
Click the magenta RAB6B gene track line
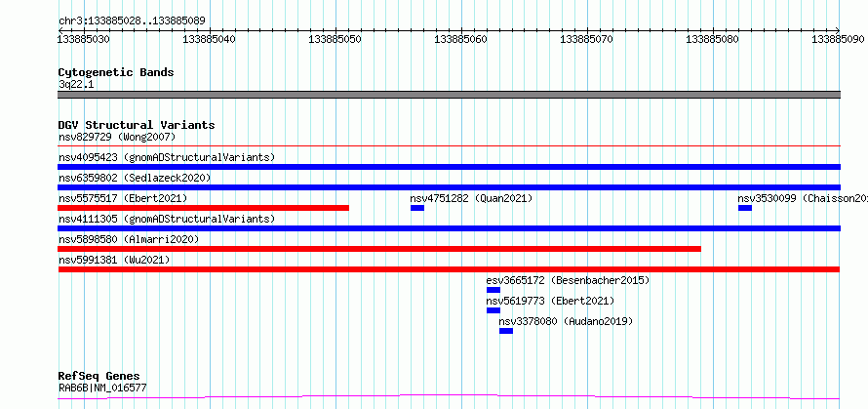[449, 396]
